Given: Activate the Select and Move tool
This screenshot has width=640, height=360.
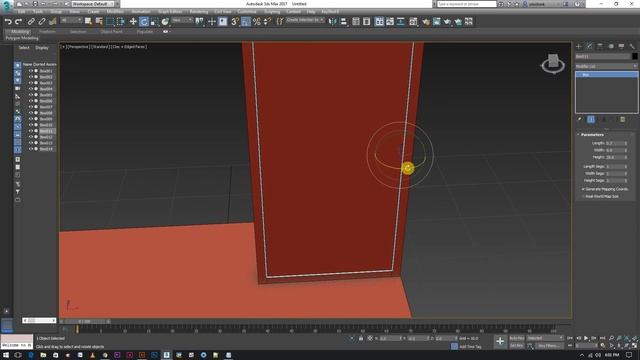Looking at the screenshot, I should point(133,22).
